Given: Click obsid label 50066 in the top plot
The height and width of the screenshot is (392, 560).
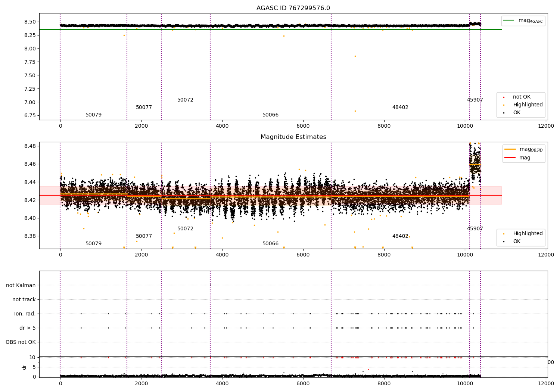Looking at the screenshot, I should click(x=270, y=115).
